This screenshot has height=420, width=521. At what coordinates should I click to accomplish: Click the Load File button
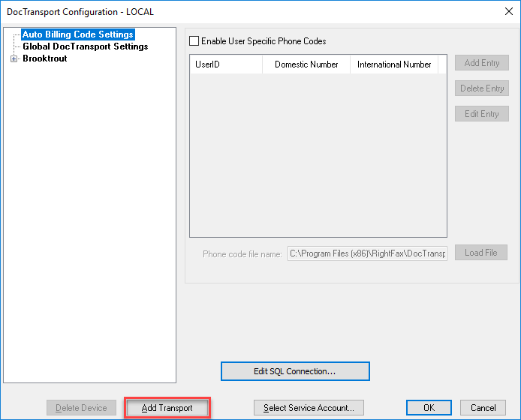[480, 253]
